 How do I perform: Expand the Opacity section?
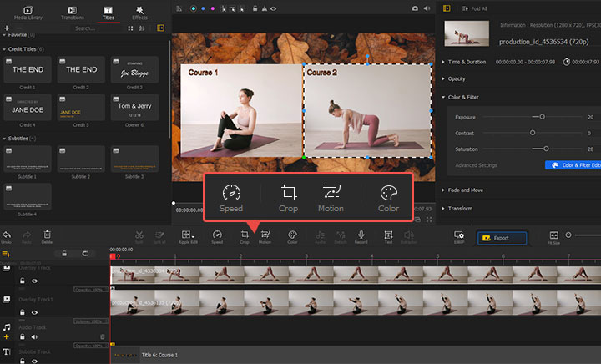click(x=457, y=78)
